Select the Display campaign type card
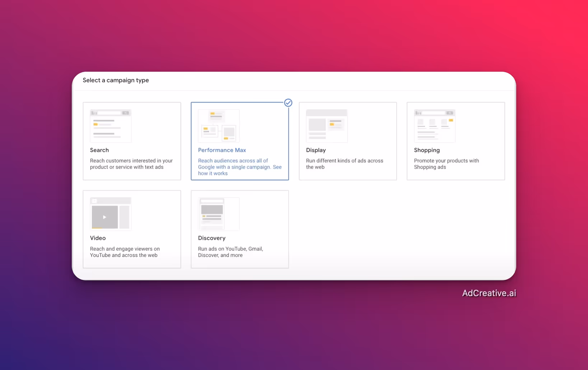The image size is (588, 370). tap(348, 141)
